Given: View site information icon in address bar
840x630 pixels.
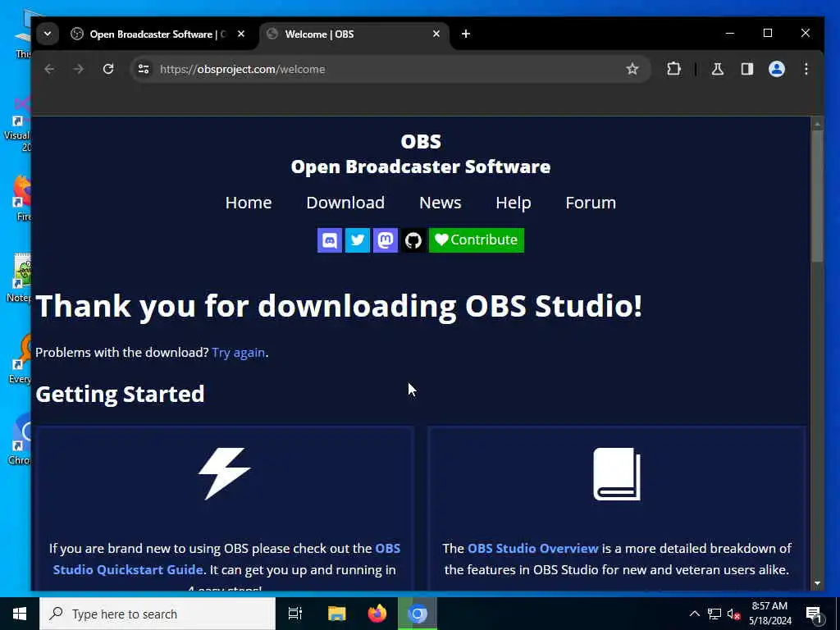Looking at the screenshot, I should [144, 69].
